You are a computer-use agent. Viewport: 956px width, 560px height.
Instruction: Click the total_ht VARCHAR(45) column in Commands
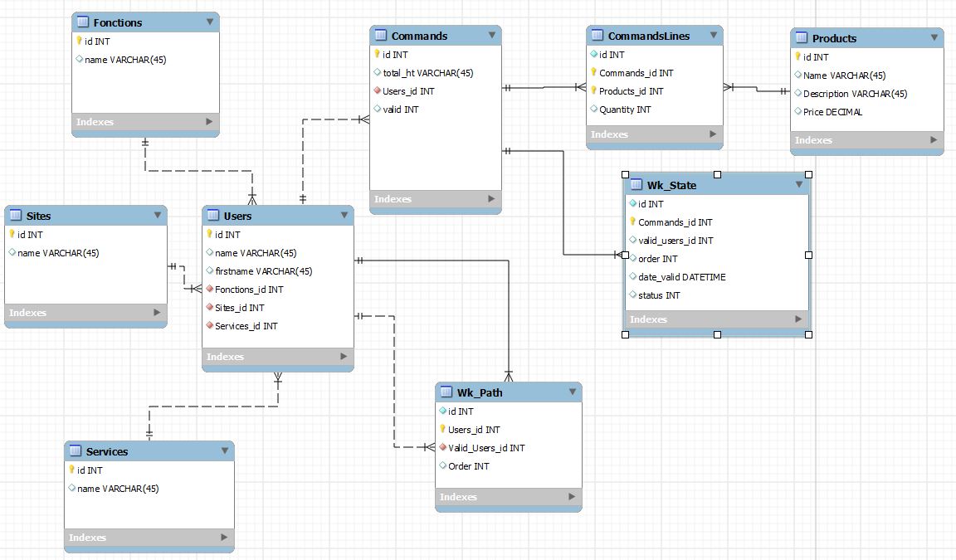[x=425, y=72]
